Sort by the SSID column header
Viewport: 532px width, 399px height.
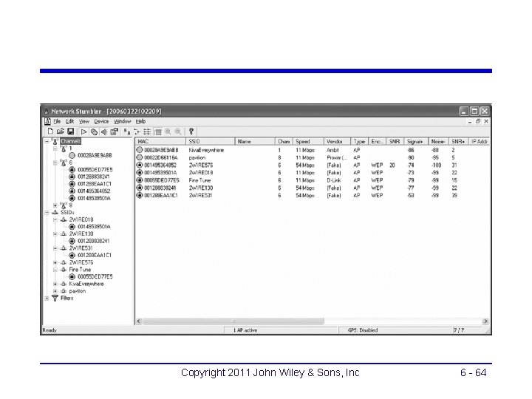click(x=211, y=141)
